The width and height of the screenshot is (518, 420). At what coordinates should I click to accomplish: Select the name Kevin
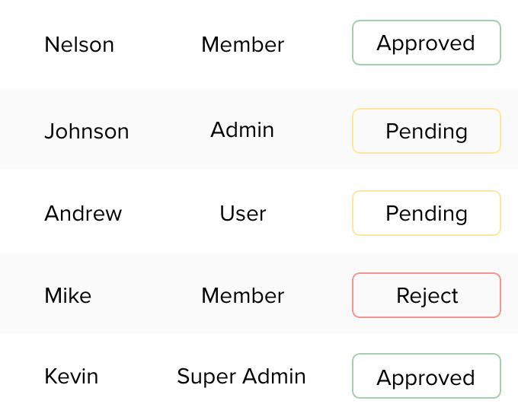(72, 376)
